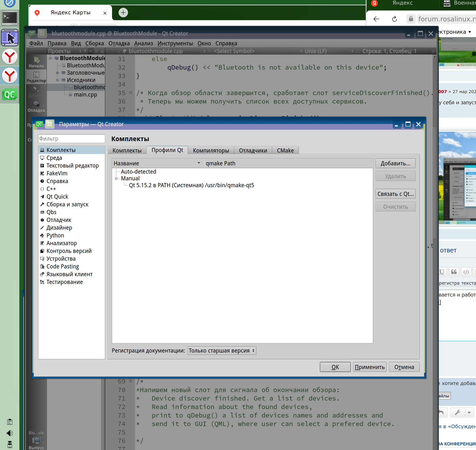Image resolution: width=476 pixels, height=450 pixels.
Task: Collapse the Исходники folder in the project tree
Action: tap(57, 80)
